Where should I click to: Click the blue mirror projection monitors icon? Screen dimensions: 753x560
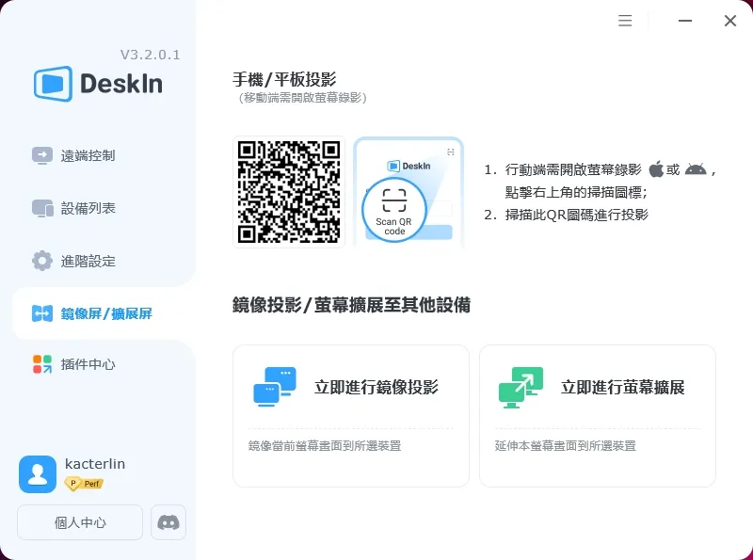pos(275,387)
